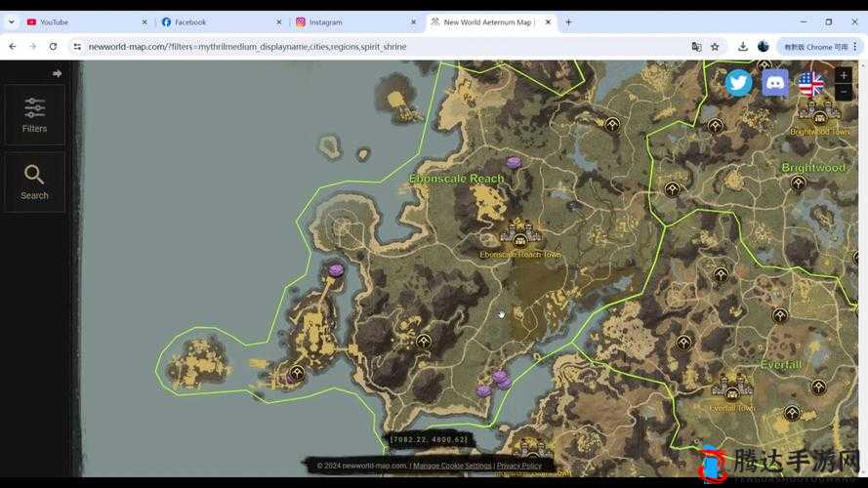Click the Brightwood region label
Image resolution: width=868 pixels, height=488 pixels.
pyautogui.click(x=813, y=167)
